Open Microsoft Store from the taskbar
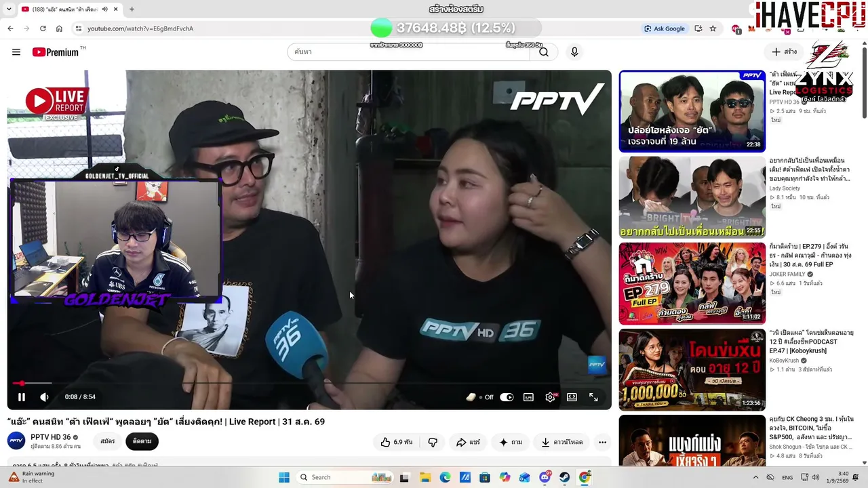Viewport: 868px width, 488px height. 485,477
